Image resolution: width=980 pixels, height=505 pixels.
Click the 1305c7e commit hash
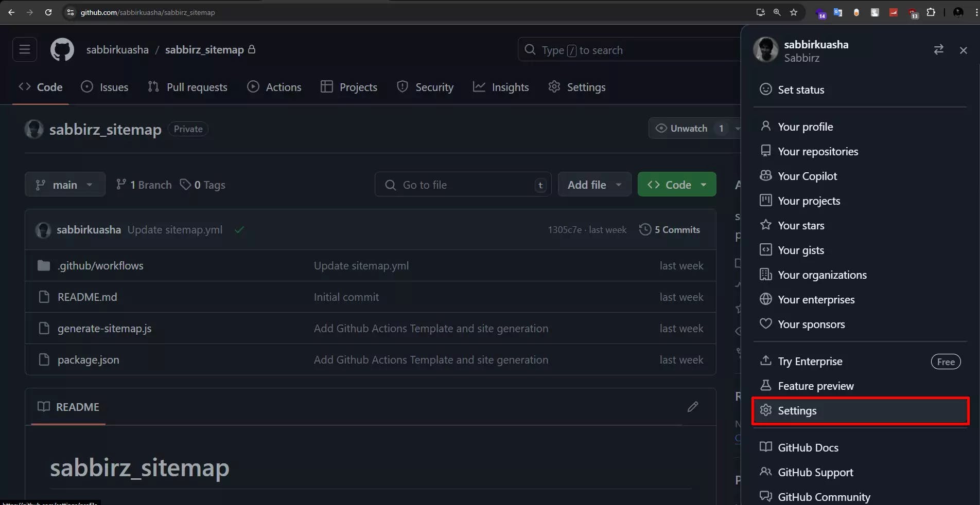(x=565, y=230)
